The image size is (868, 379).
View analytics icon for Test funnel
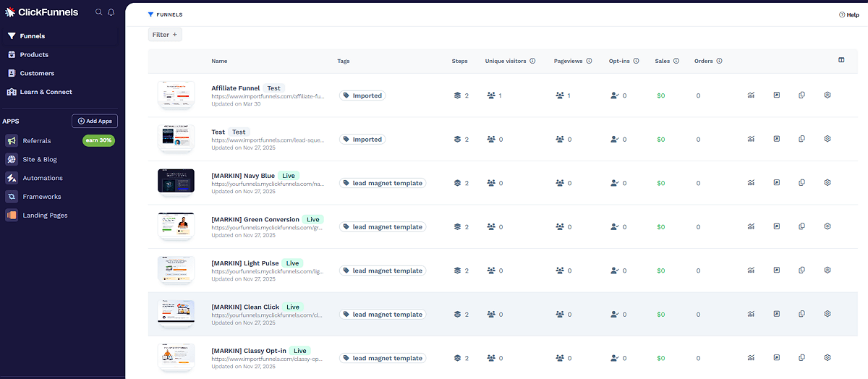pyautogui.click(x=751, y=139)
